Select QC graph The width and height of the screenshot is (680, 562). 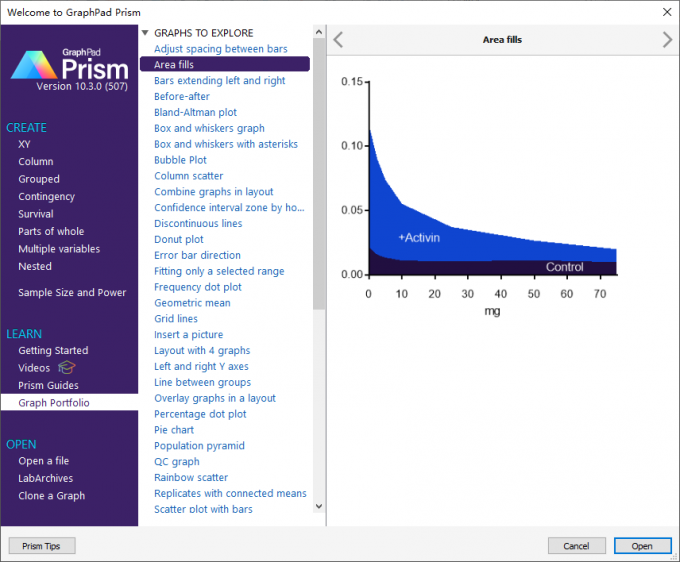click(x=177, y=462)
